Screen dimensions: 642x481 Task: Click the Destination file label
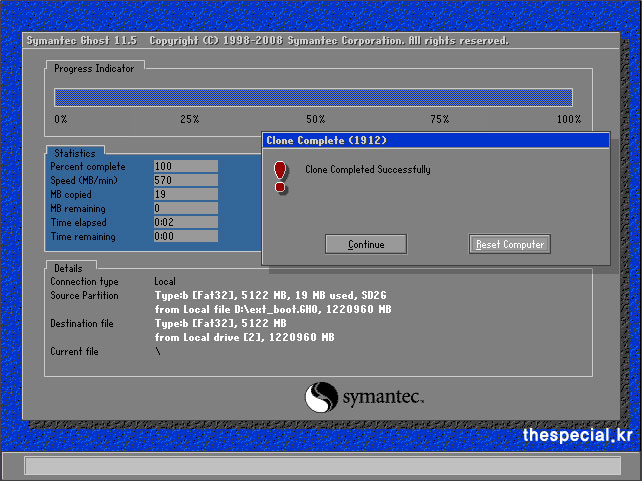click(82, 323)
